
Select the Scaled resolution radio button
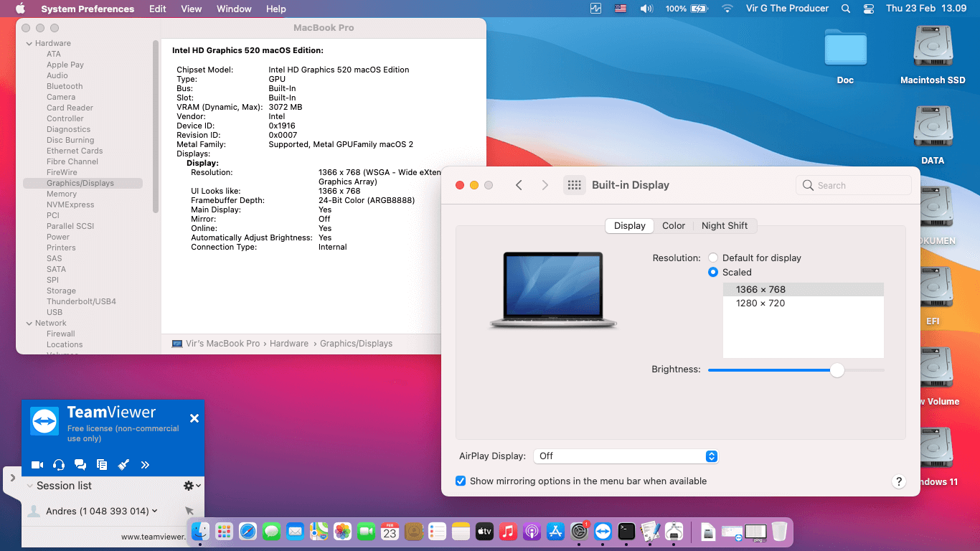coord(713,272)
